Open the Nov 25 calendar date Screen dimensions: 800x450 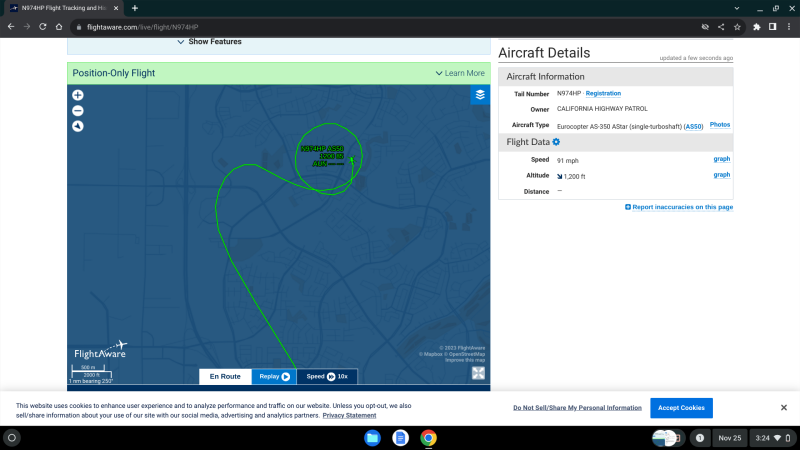click(730, 438)
